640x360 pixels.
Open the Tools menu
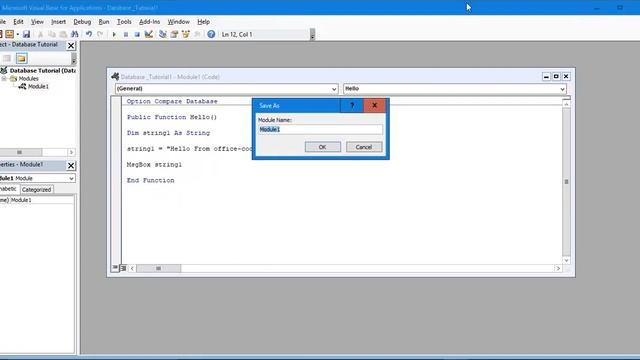(x=124, y=22)
